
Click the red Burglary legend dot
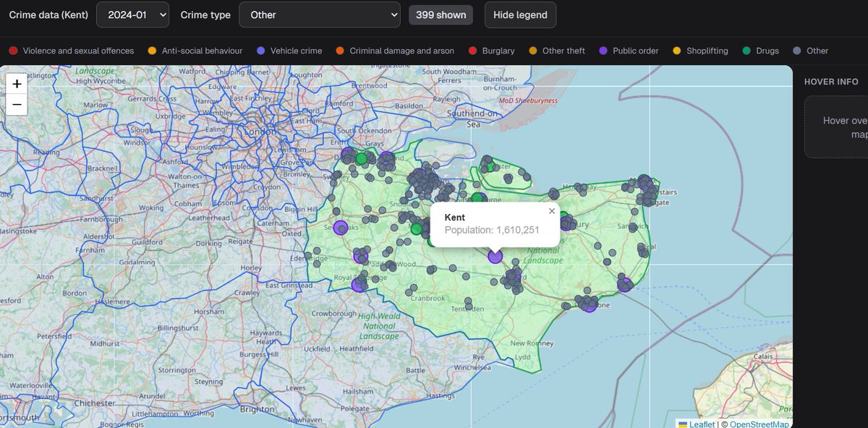point(473,51)
